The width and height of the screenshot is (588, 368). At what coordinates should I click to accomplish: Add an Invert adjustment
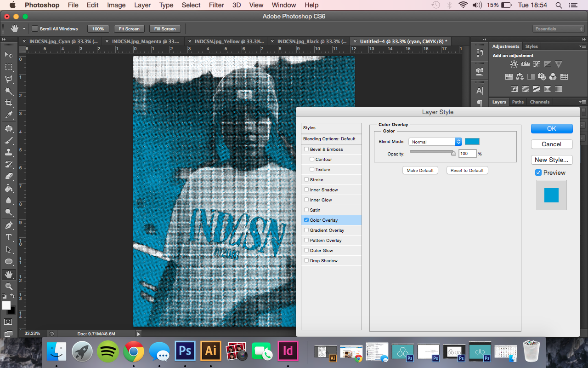tap(514, 89)
